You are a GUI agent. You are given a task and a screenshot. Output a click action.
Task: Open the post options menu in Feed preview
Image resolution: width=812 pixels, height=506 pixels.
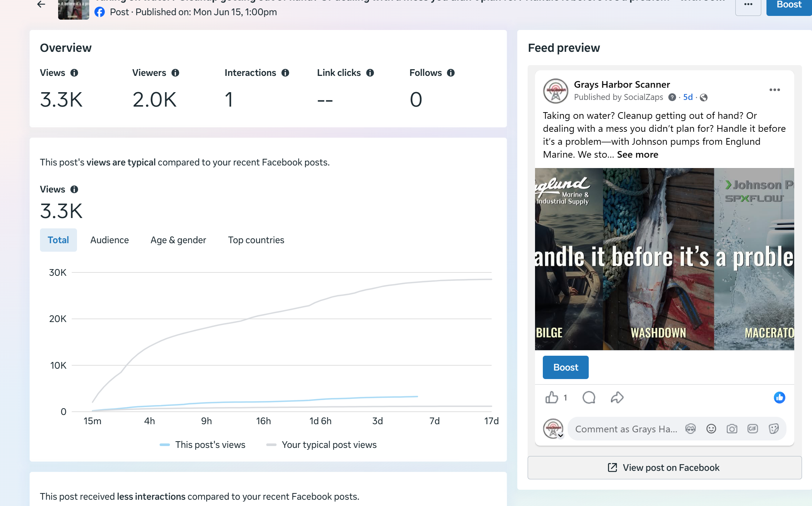(x=775, y=90)
